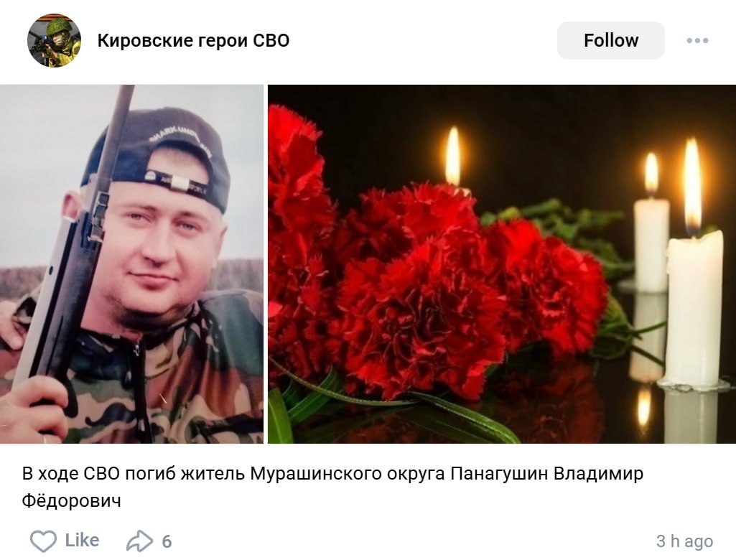Image resolution: width=736 pixels, height=560 pixels.
Task: Open the photo of the man in camouflage
Action: pyautogui.click(x=131, y=263)
